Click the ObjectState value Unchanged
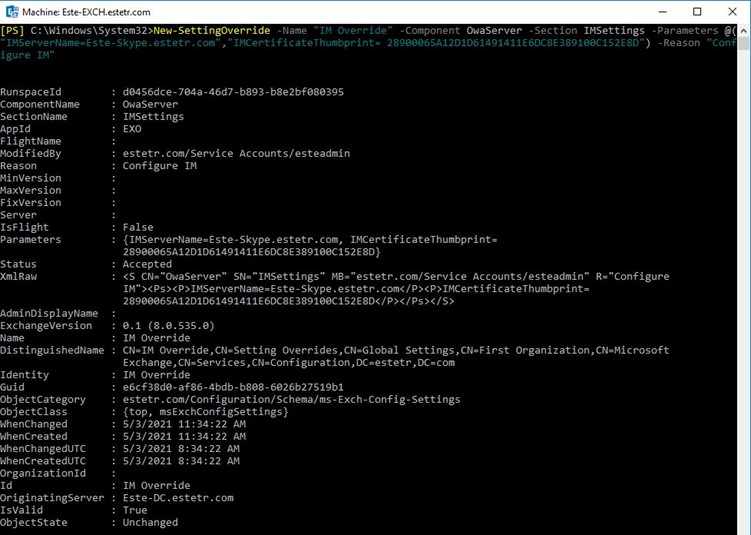The height and width of the screenshot is (535, 751). coord(150,523)
